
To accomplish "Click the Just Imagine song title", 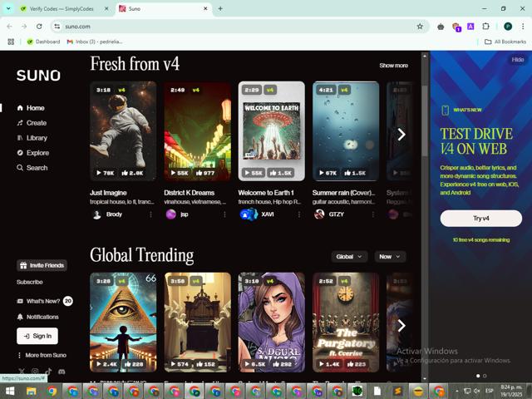I will pos(108,193).
